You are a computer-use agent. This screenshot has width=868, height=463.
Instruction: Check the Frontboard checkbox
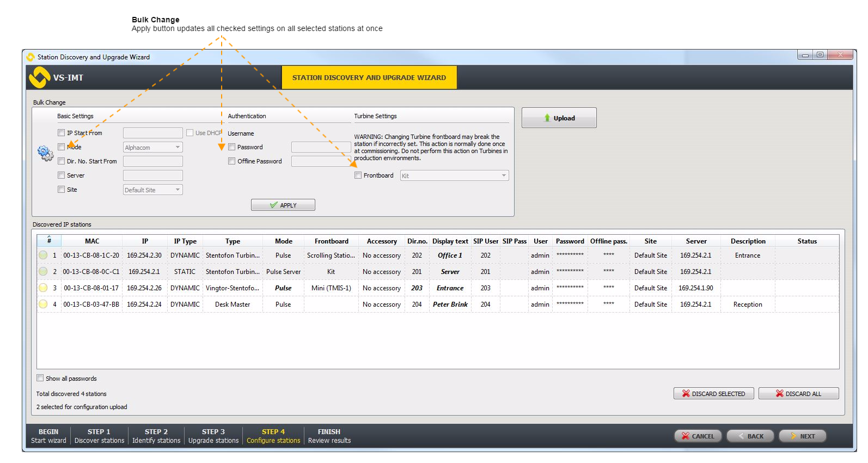(x=358, y=175)
